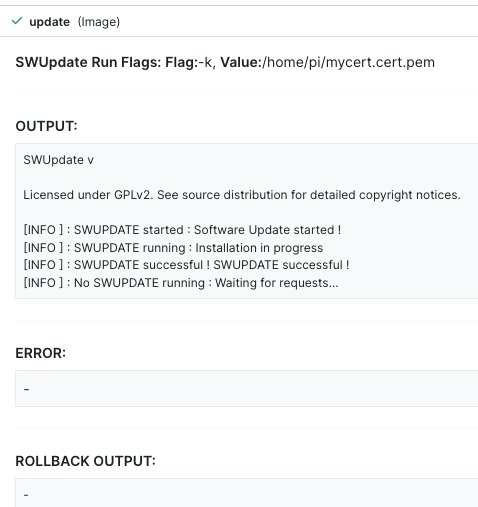This screenshot has height=507, width=478.
Task: Click the SWUpdate Run Flags heading
Action: [x=88, y=62]
